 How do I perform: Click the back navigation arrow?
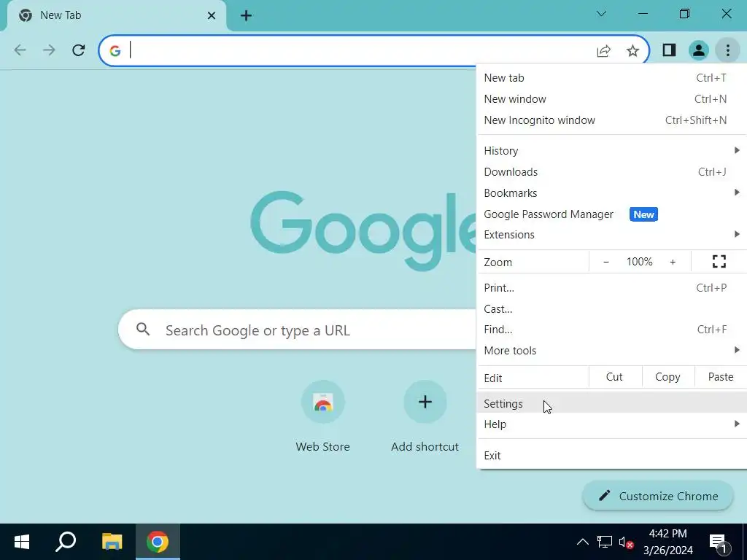20,50
